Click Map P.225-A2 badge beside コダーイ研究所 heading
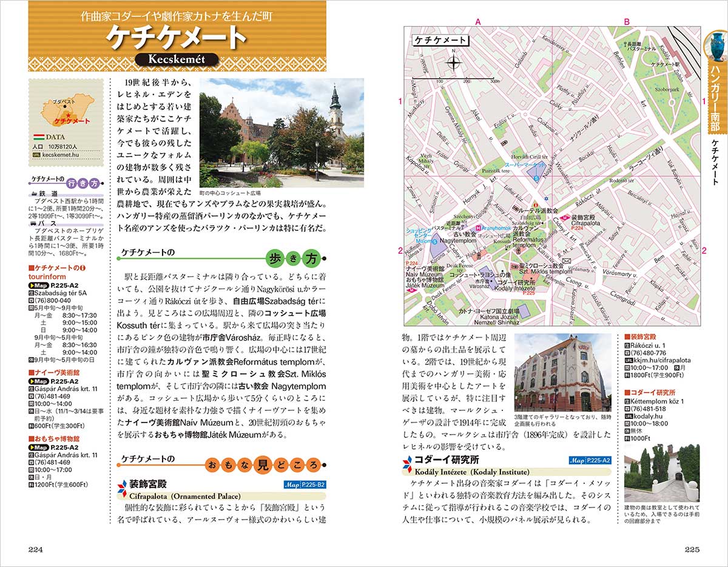This screenshot has height=567, width=728. tap(590, 461)
